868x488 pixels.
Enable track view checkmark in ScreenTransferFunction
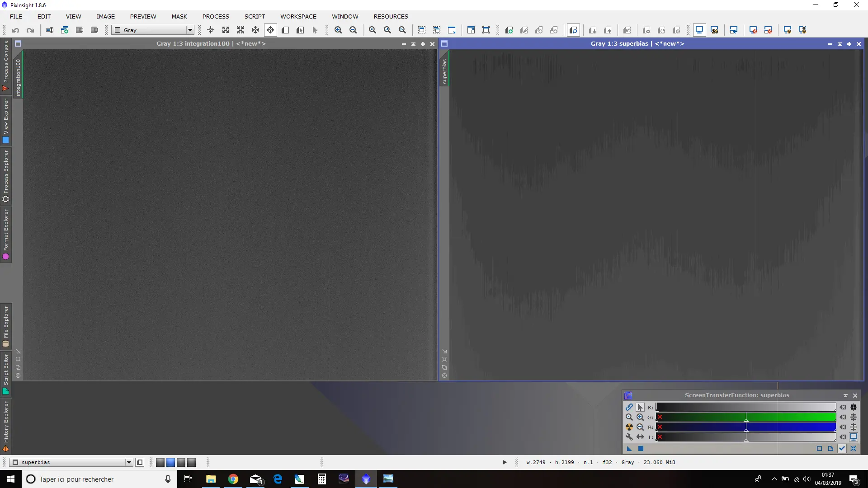coord(842,449)
